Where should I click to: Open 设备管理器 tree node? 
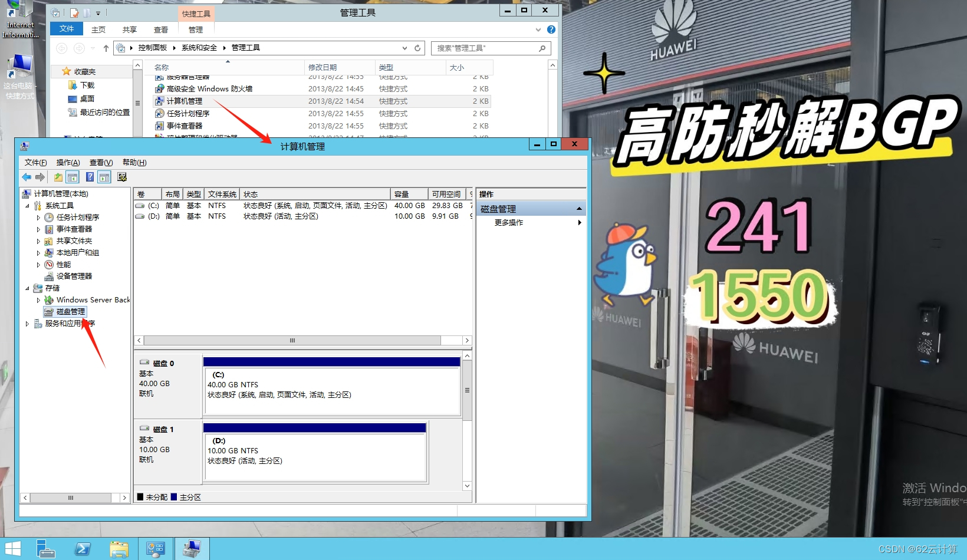pos(74,276)
